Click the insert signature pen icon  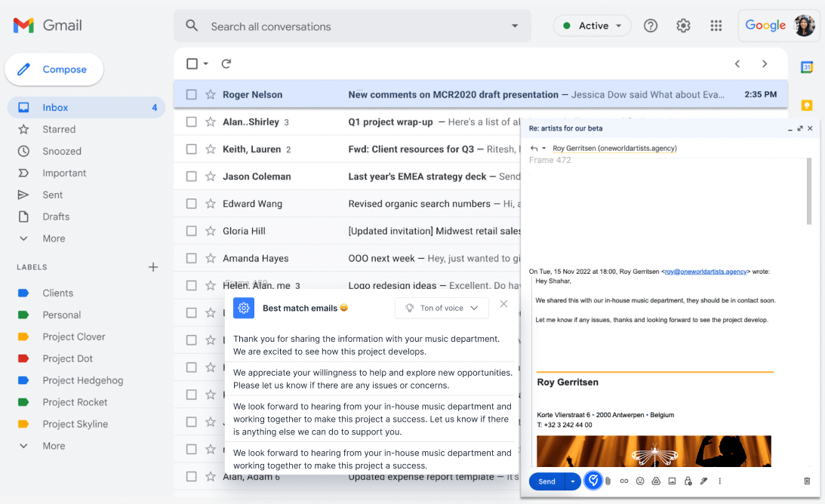coord(703,481)
